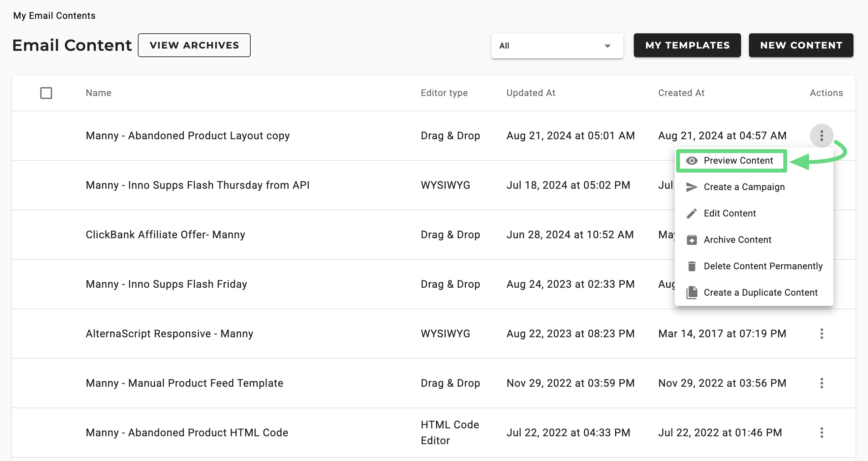The height and width of the screenshot is (461, 868).
Task: Open Manny - Manual Product Feed Template
Action: tap(184, 383)
